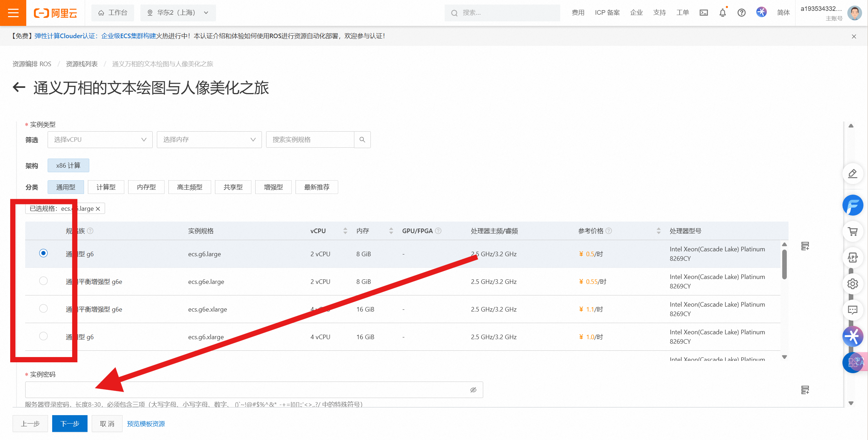The image size is (868, 440).
Task: Select the ecs.g6.xlarge radio button
Action: 43,336
